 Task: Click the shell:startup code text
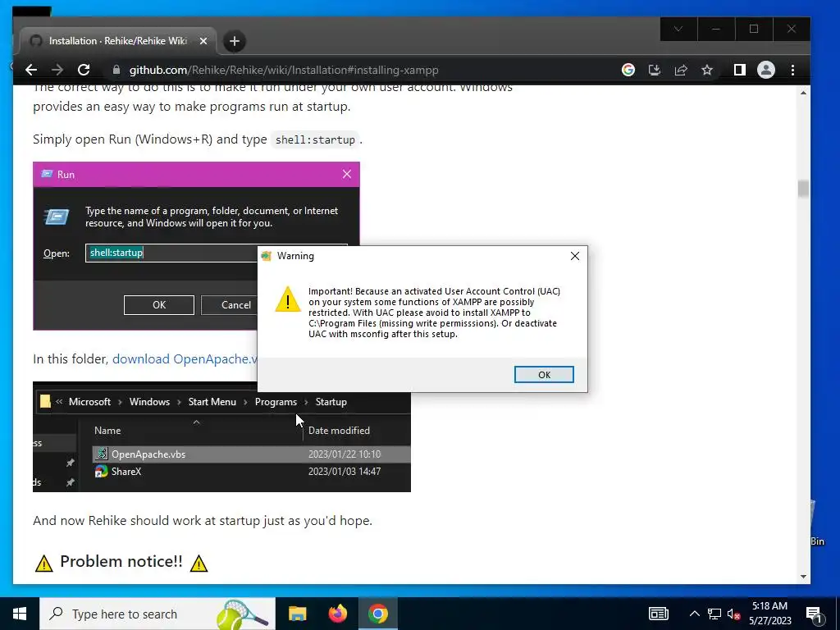pos(315,139)
